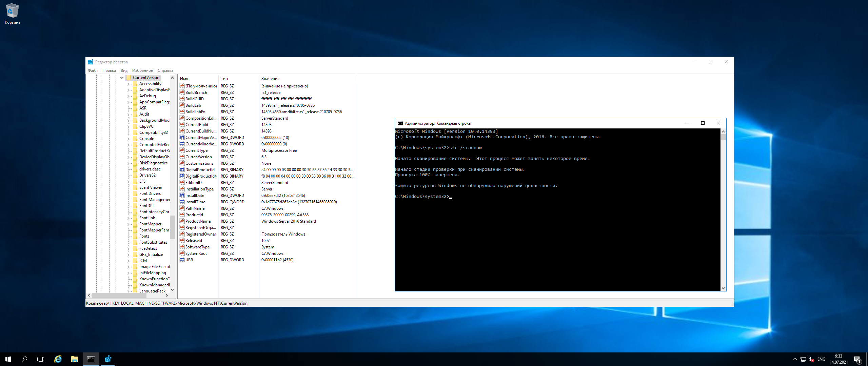The height and width of the screenshot is (366, 868).
Task: Expand the Console key
Action: [x=129, y=139]
